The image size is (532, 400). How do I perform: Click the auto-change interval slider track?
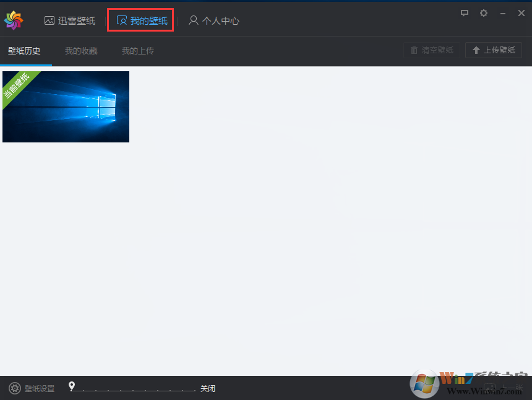[133, 390]
